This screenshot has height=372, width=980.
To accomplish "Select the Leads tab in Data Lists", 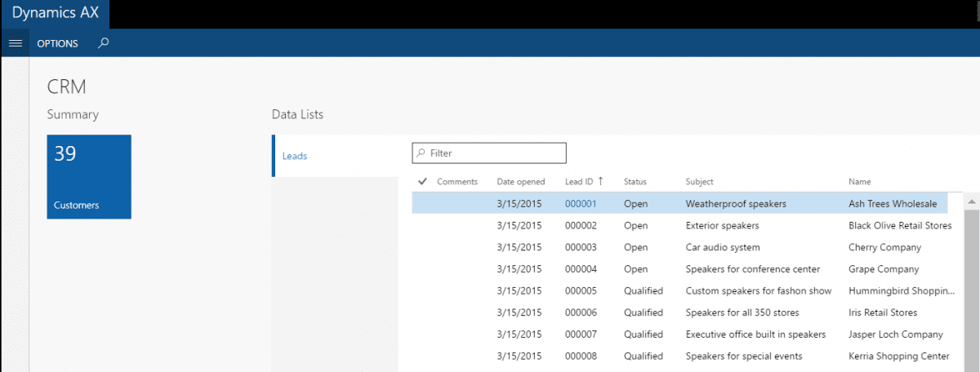I will pyautogui.click(x=295, y=156).
